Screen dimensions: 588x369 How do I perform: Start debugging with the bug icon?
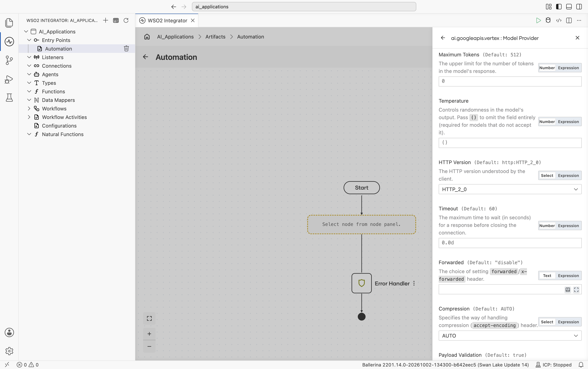(x=548, y=20)
